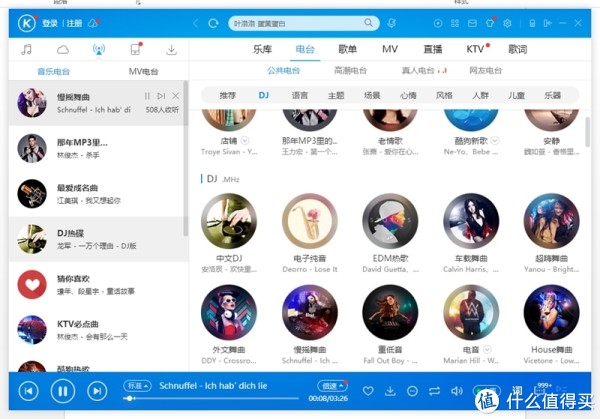Click the KuGou logo icon
The image size is (600, 419).
(26, 23)
